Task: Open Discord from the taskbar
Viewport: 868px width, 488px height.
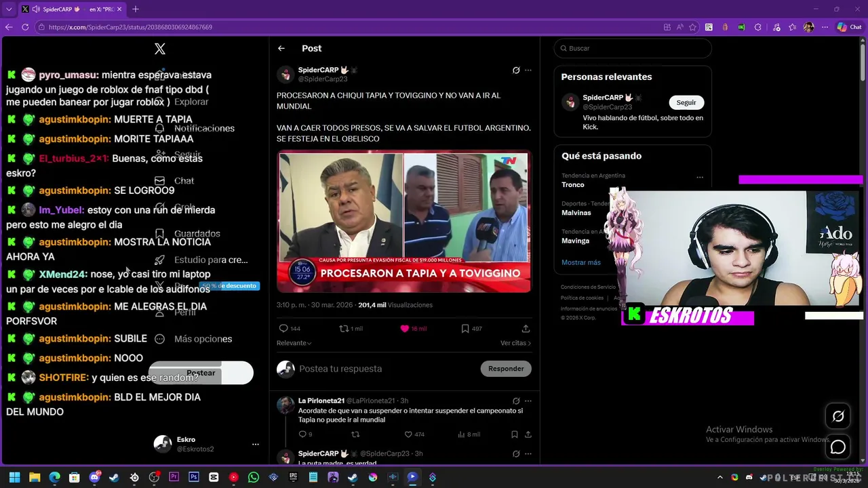Action: [94, 477]
